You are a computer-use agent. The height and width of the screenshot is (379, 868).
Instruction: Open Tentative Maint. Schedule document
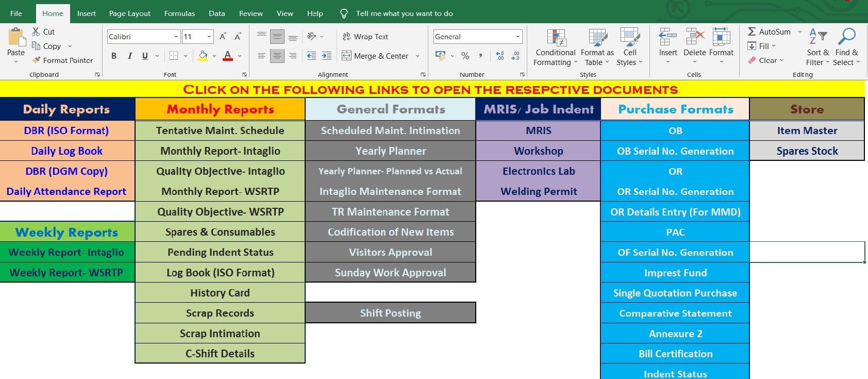pos(220,130)
